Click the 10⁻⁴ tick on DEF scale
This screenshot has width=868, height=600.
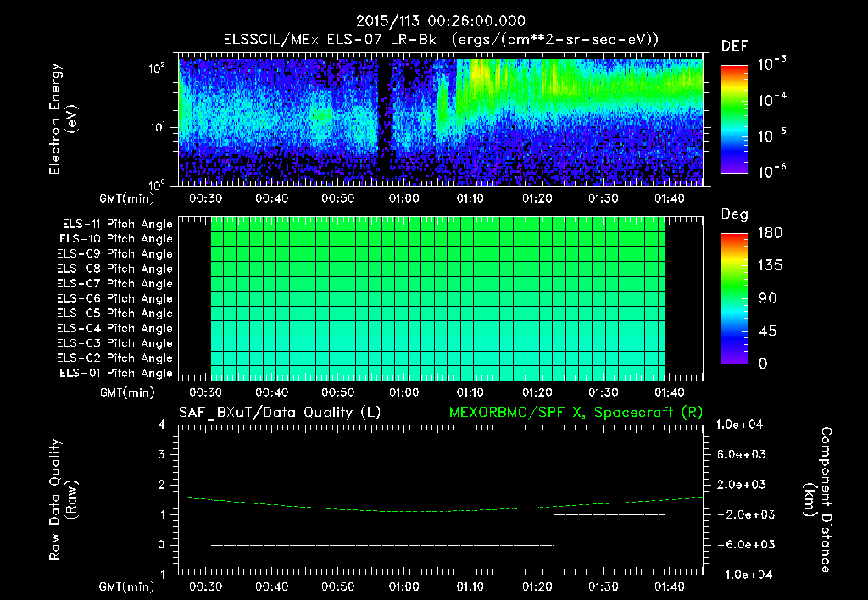click(x=771, y=100)
